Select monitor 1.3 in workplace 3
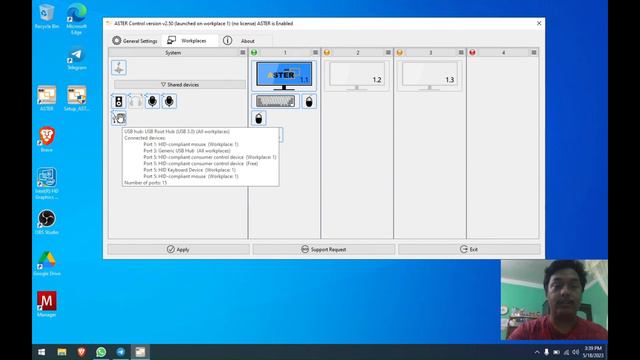This screenshot has width=640, height=360. tap(429, 76)
